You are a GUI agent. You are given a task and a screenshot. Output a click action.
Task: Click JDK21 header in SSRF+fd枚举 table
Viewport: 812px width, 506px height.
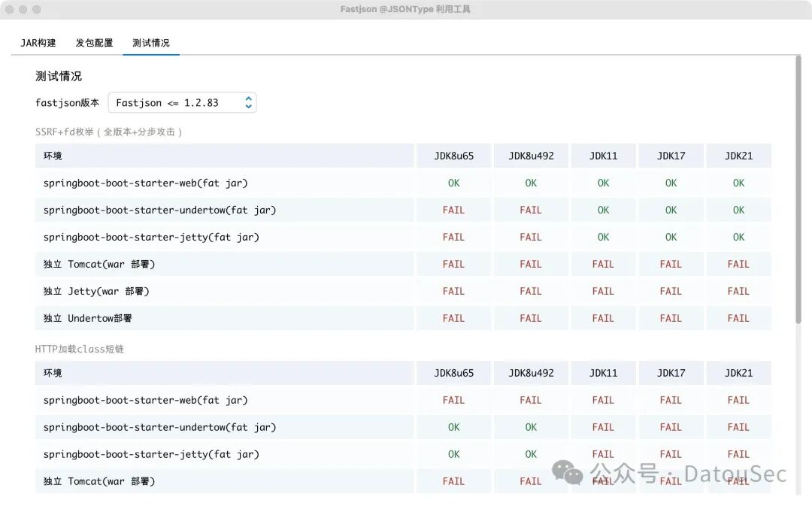[738, 156]
